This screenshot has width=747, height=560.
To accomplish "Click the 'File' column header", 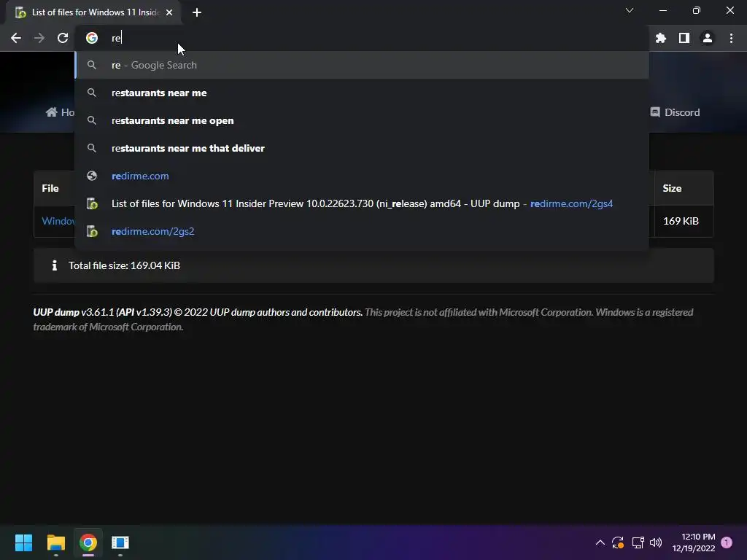I will [50, 188].
